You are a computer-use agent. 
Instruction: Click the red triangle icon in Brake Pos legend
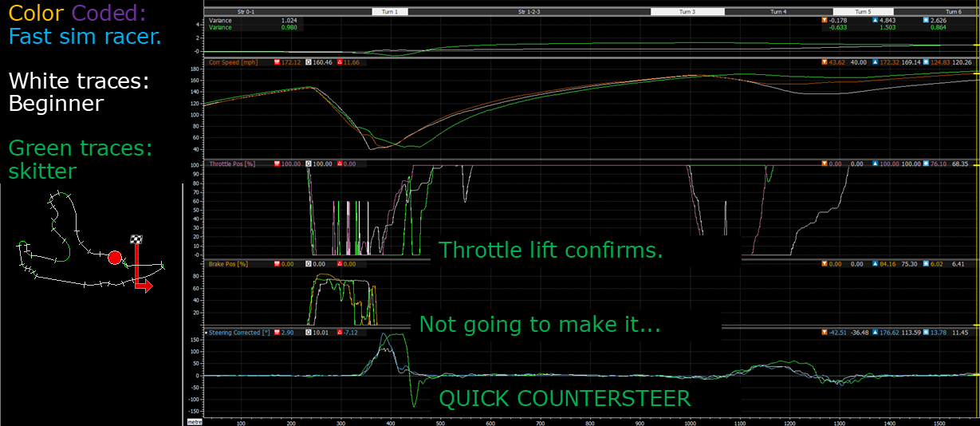(x=340, y=263)
